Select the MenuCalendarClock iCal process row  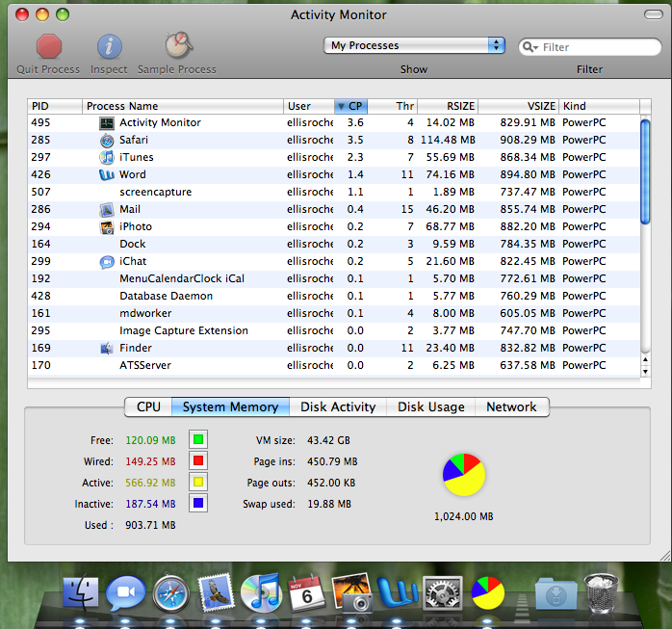[x=334, y=278]
